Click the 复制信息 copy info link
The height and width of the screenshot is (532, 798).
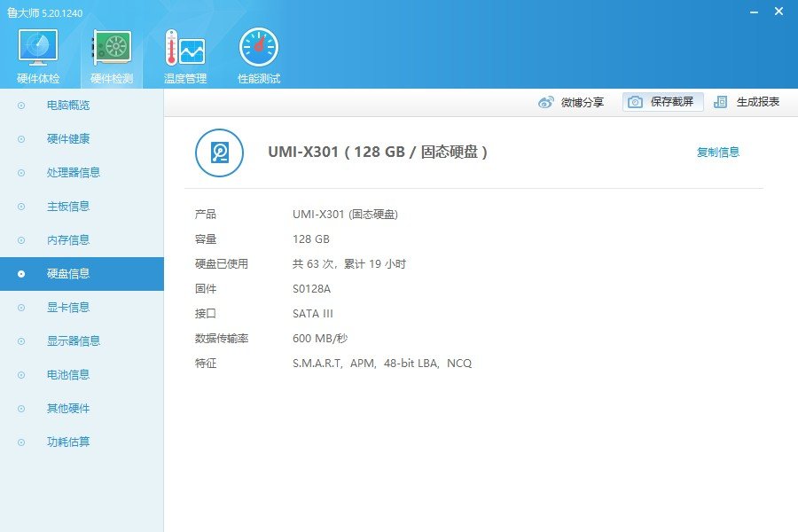pyautogui.click(x=717, y=153)
